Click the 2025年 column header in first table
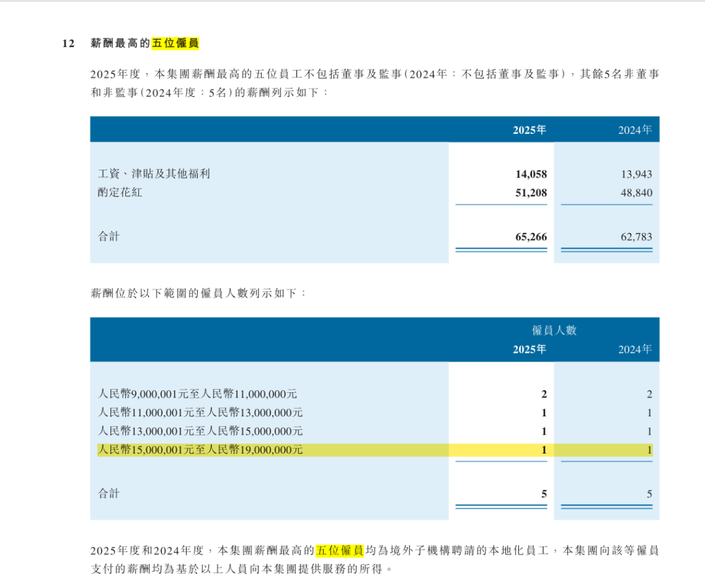Viewport: 705px width, 588px height. tap(529, 130)
